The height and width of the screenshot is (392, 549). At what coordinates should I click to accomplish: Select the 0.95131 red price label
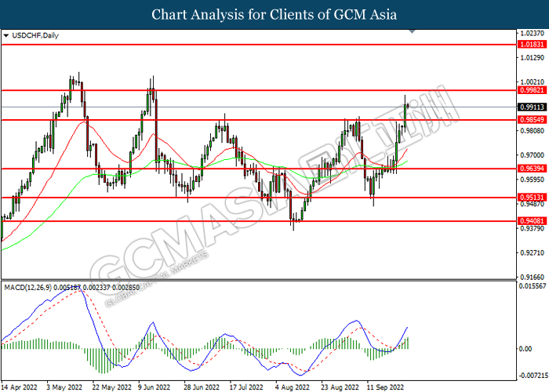pyautogui.click(x=533, y=198)
